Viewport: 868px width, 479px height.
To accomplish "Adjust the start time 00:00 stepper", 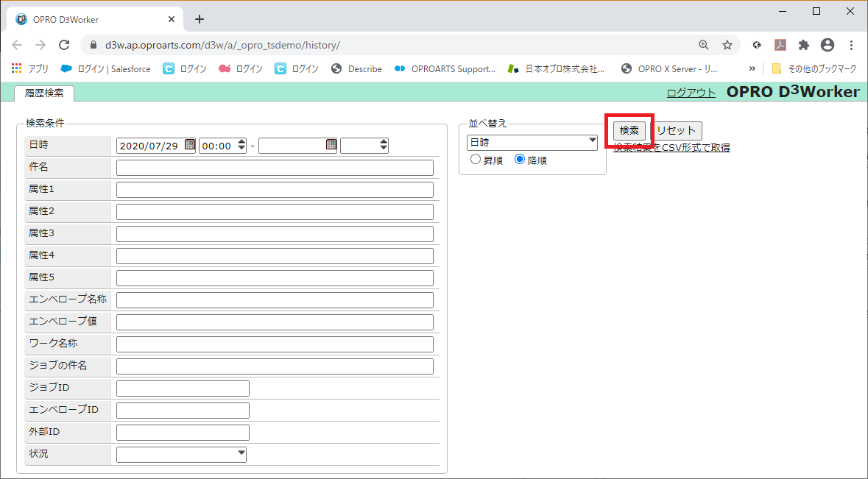I will coord(241,146).
